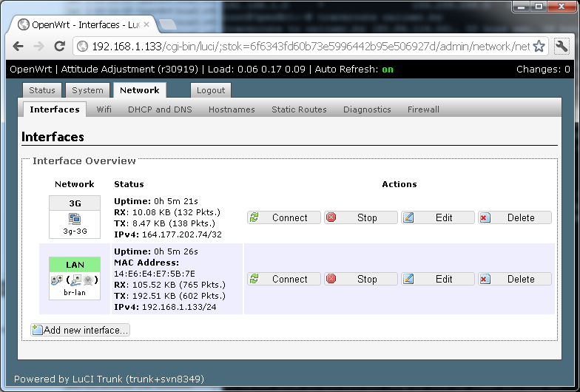The width and height of the screenshot is (580, 392).
Task: Click the LAN network name header
Action: click(75, 265)
